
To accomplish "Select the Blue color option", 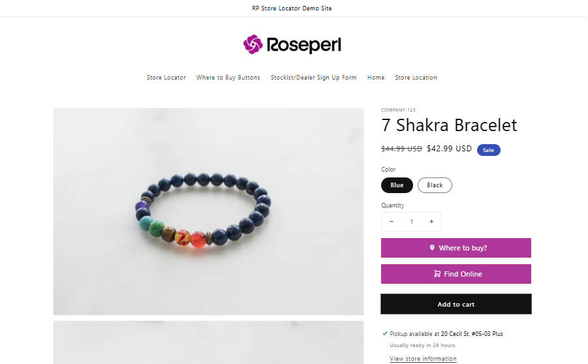I will pos(397,185).
